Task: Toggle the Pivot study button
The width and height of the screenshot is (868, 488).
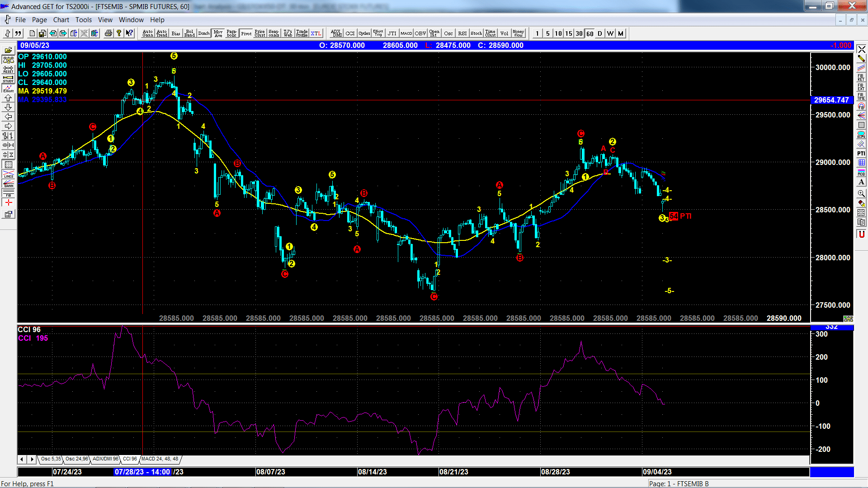Action: (x=246, y=33)
